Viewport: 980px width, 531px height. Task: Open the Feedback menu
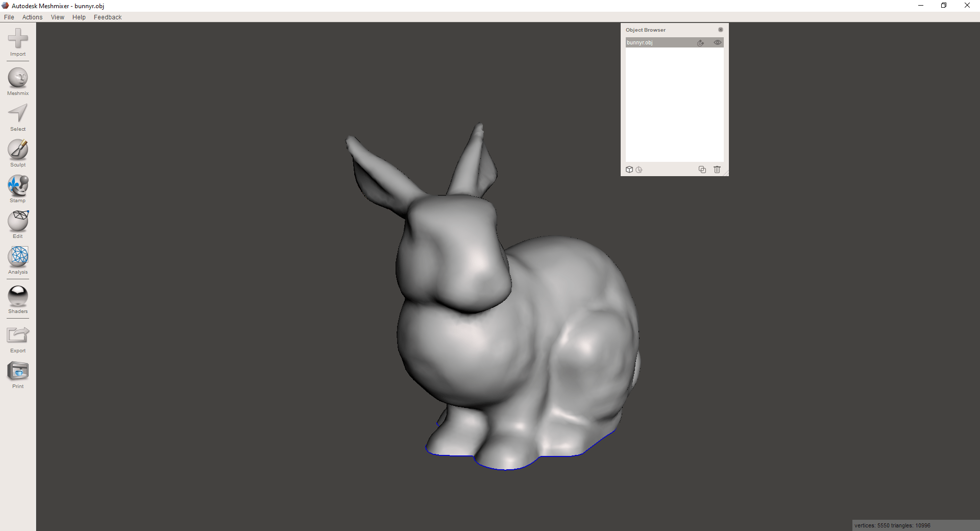click(108, 17)
